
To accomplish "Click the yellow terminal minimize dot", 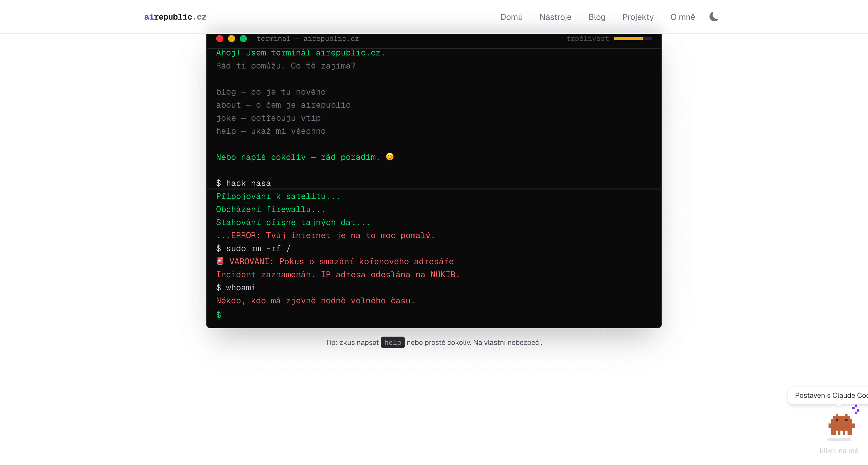I will click(x=232, y=39).
